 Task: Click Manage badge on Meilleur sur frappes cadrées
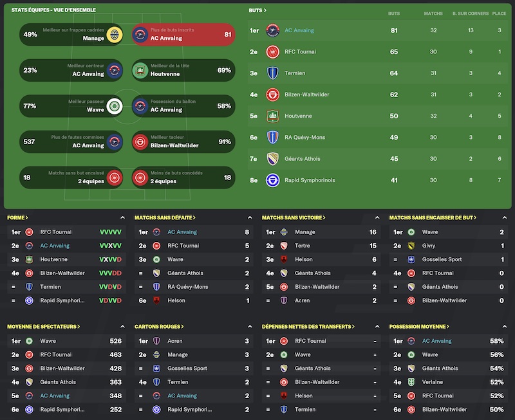115,35
